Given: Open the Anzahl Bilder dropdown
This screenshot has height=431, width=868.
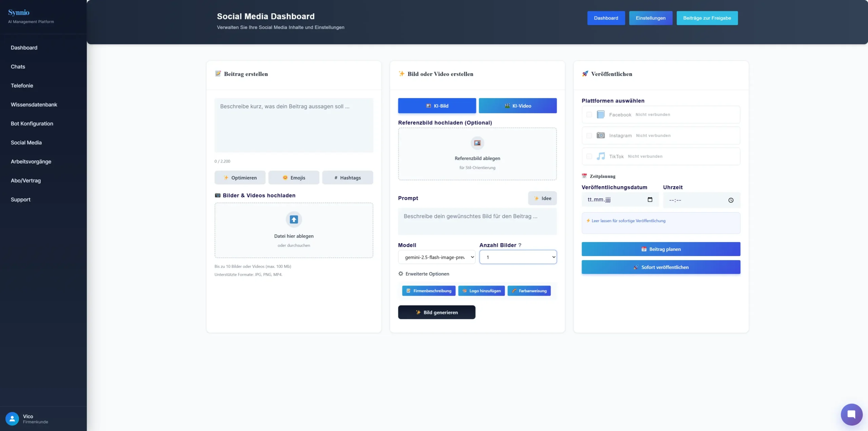Looking at the screenshot, I should click(x=518, y=257).
